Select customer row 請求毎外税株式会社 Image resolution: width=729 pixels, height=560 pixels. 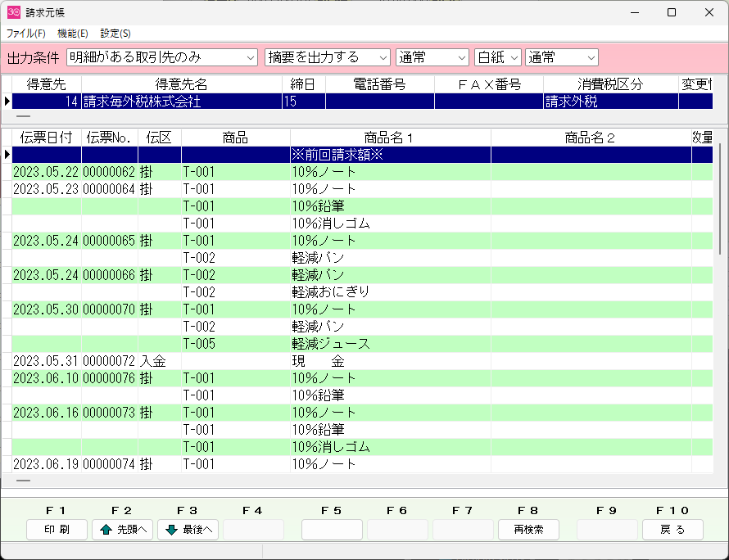(x=362, y=102)
